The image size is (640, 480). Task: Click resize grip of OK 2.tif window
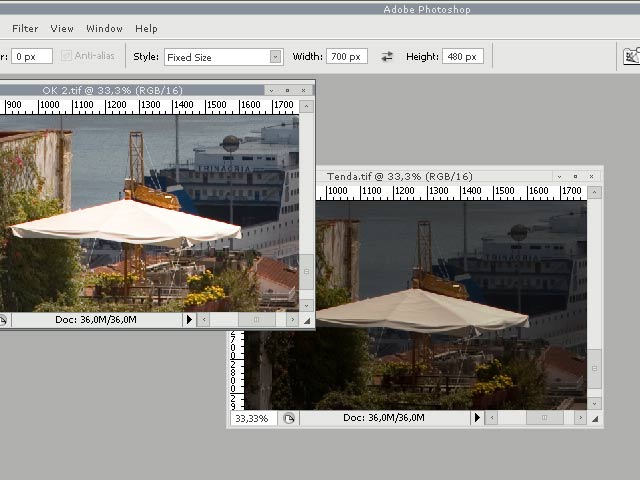click(307, 321)
